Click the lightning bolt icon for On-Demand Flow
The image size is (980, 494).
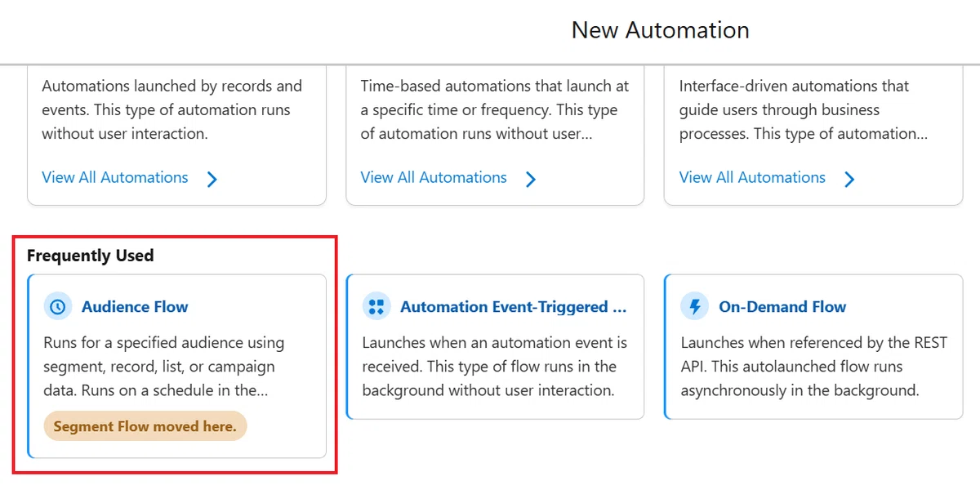click(x=695, y=307)
